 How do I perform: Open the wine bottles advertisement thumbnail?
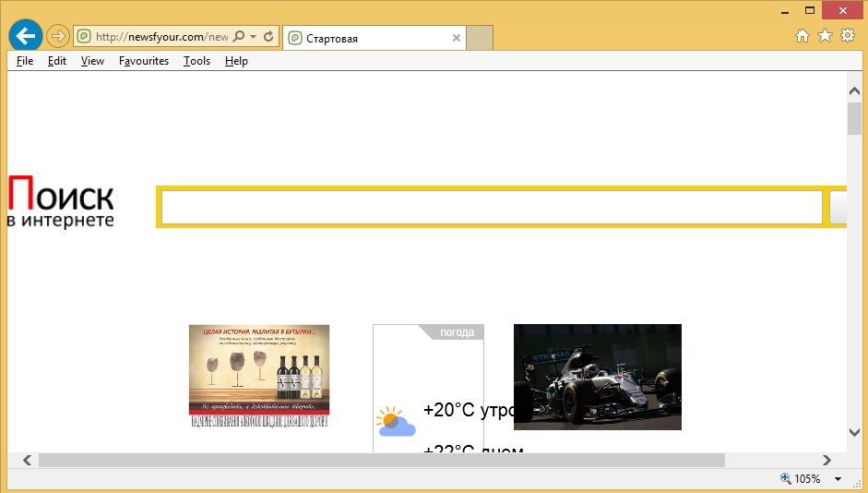tap(259, 376)
